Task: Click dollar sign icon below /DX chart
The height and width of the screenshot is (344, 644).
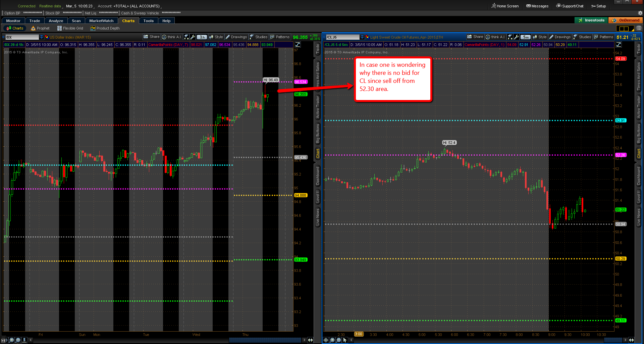Action: [x=24, y=340]
